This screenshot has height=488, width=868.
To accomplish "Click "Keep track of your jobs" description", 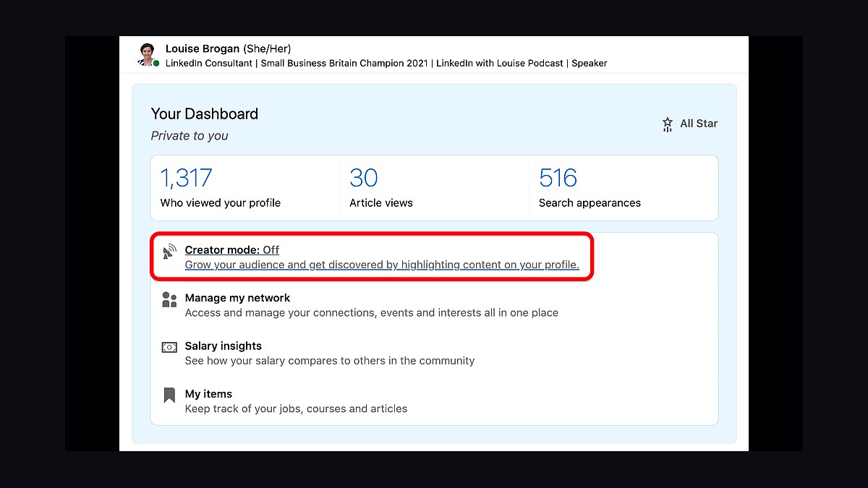I will [296, 409].
